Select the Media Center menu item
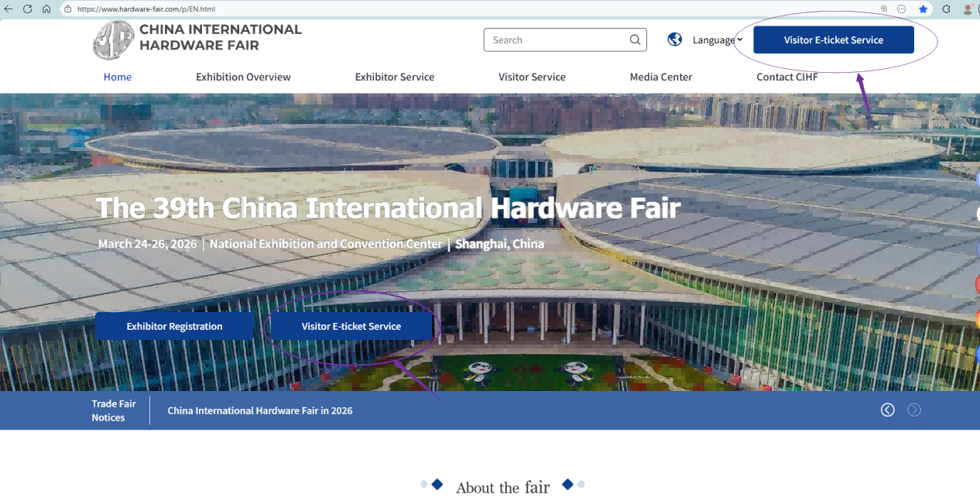This screenshot has height=501, width=980. click(x=660, y=77)
